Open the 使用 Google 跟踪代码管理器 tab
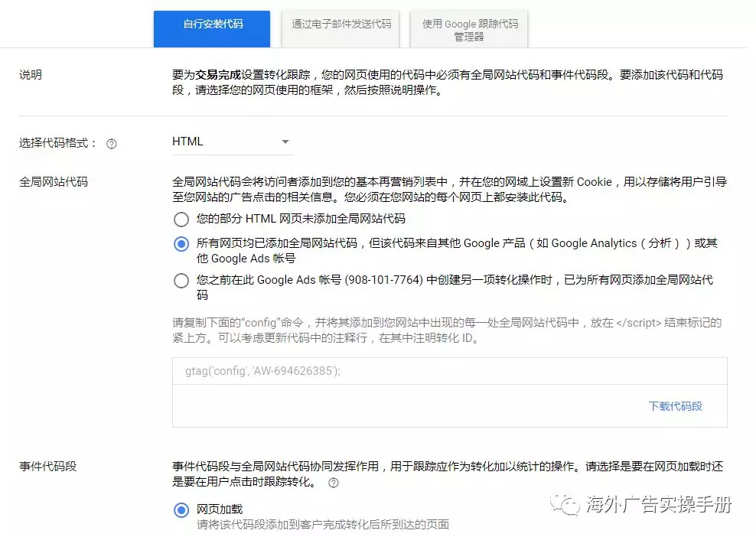The image size is (756, 537). pyautogui.click(x=469, y=30)
